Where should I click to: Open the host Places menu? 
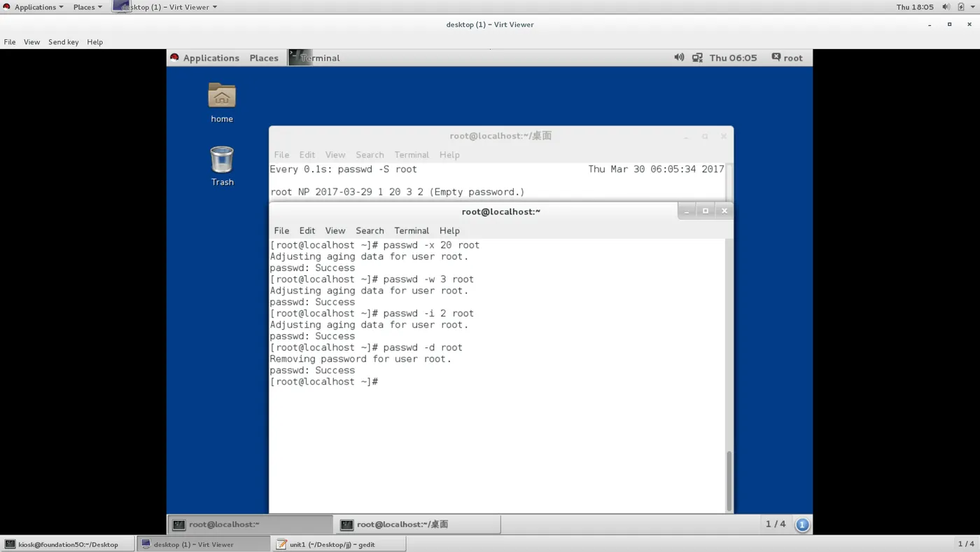[87, 7]
